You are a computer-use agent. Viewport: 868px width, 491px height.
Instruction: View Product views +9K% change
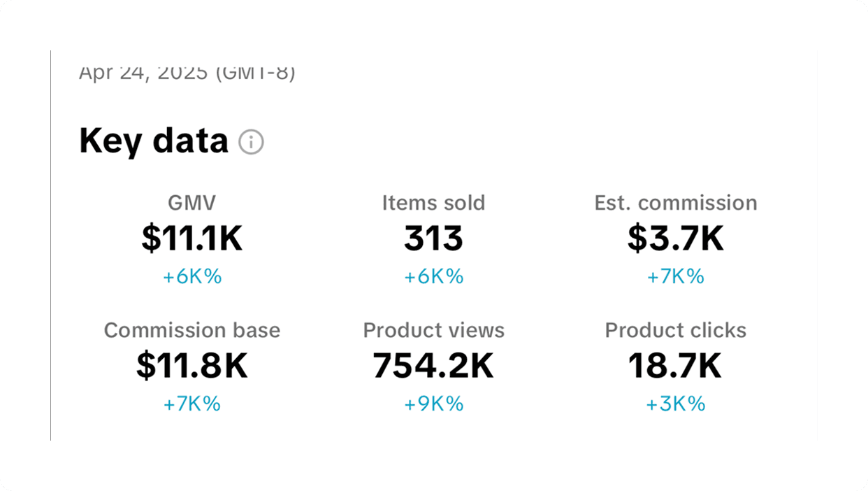click(433, 404)
